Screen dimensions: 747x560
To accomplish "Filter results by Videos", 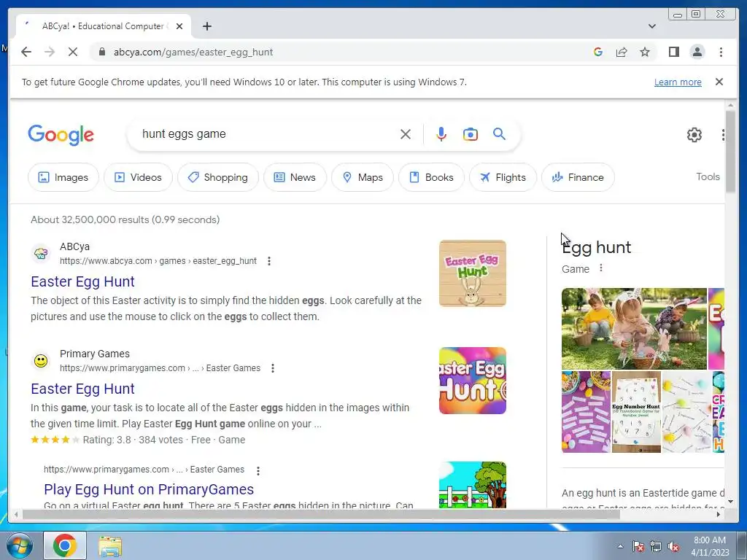I will (138, 177).
